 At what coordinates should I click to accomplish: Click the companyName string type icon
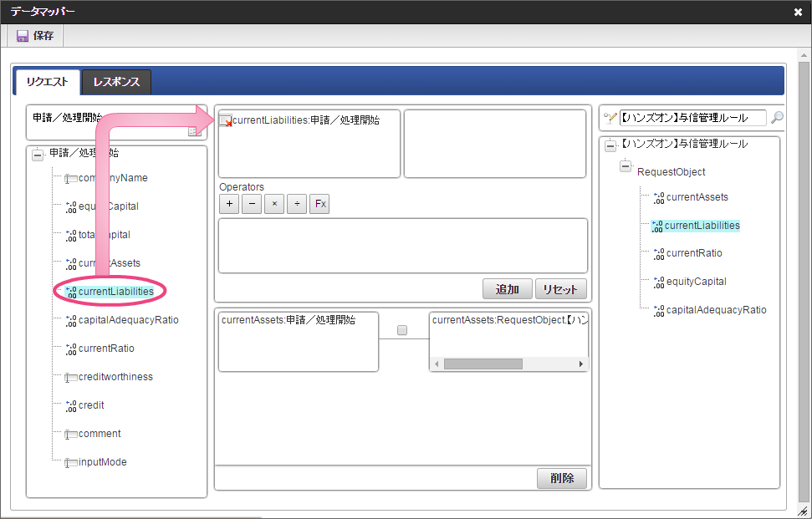click(71, 179)
